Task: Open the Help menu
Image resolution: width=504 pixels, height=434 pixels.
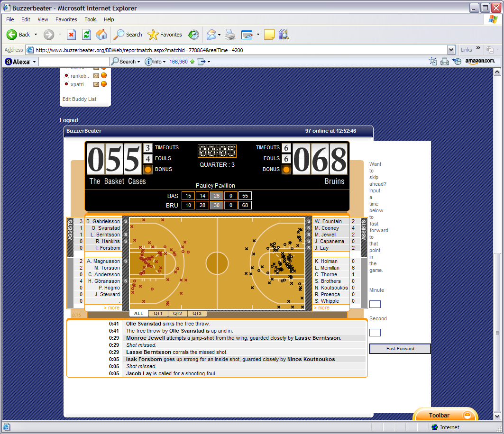Action: [x=109, y=19]
